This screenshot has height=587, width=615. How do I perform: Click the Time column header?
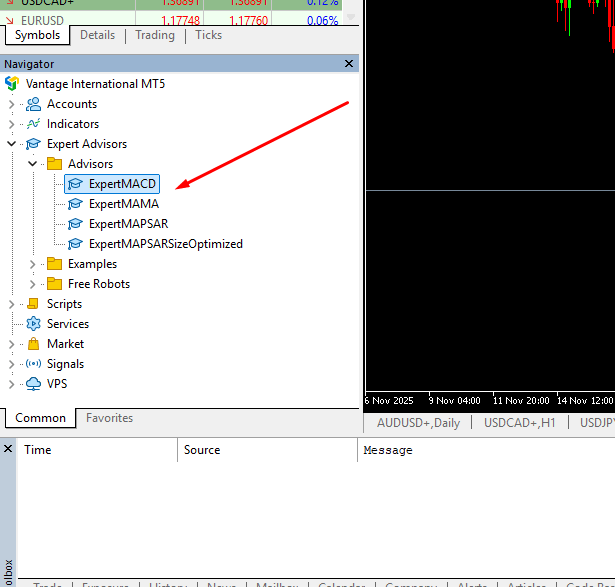pyautogui.click(x=98, y=450)
